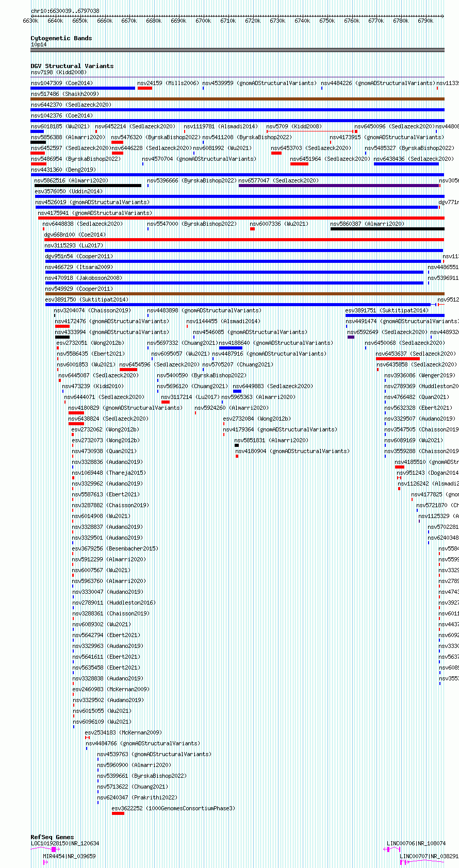Select red bar of nsv6453703 (Sedlazeck2020)

pos(276,153)
